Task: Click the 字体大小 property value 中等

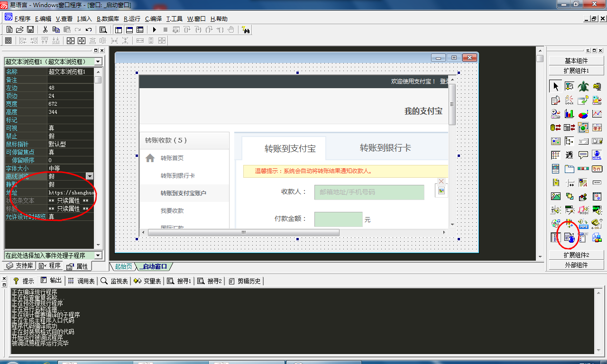Action: (x=71, y=168)
